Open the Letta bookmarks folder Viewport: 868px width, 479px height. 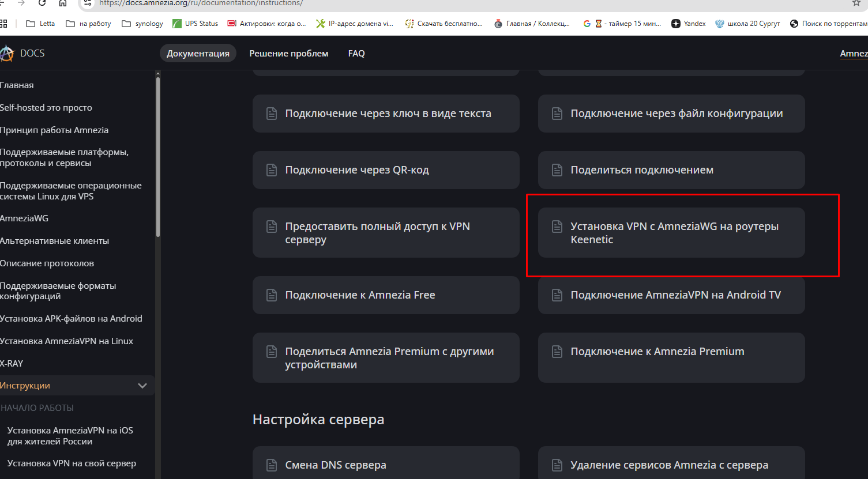(x=40, y=24)
